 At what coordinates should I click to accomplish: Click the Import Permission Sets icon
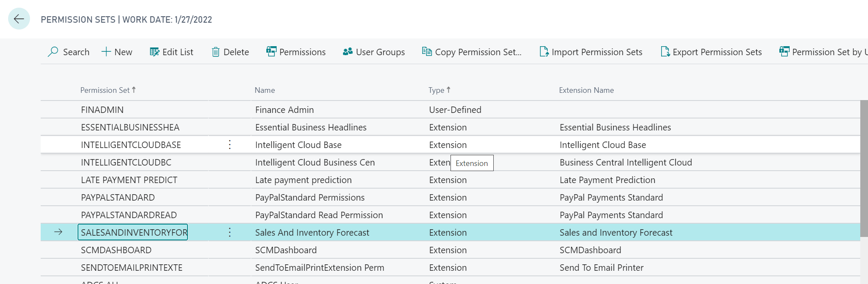click(x=544, y=52)
